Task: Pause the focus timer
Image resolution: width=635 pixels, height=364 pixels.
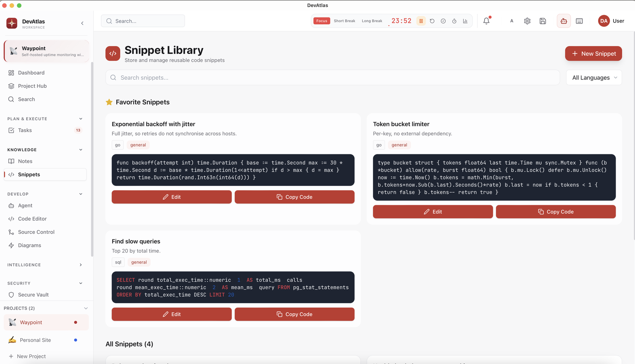Action: click(x=421, y=21)
